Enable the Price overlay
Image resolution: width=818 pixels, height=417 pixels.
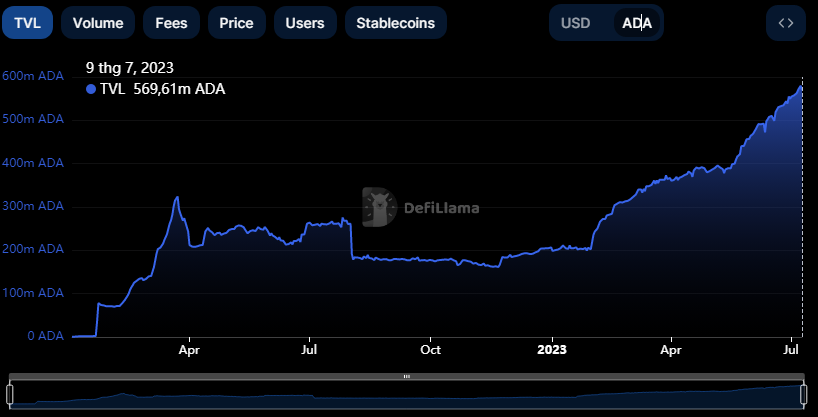[x=236, y=23]
